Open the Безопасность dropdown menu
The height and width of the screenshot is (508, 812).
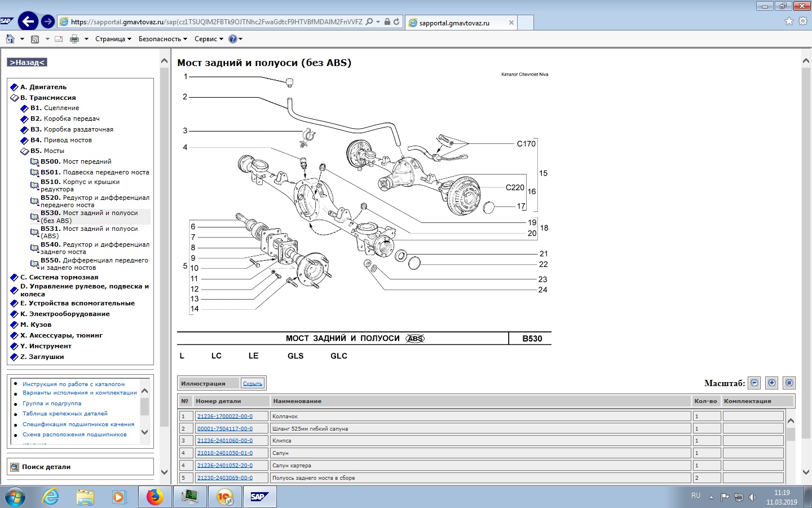coord(162,39)
